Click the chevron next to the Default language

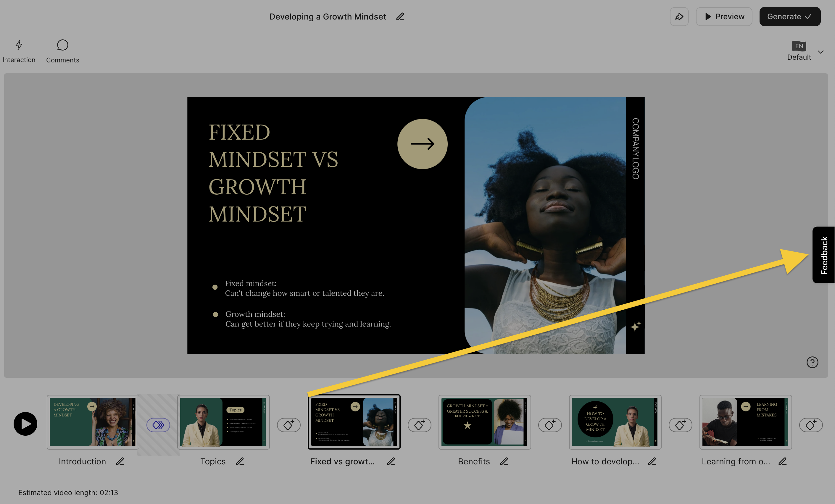[x=821, y=52]
